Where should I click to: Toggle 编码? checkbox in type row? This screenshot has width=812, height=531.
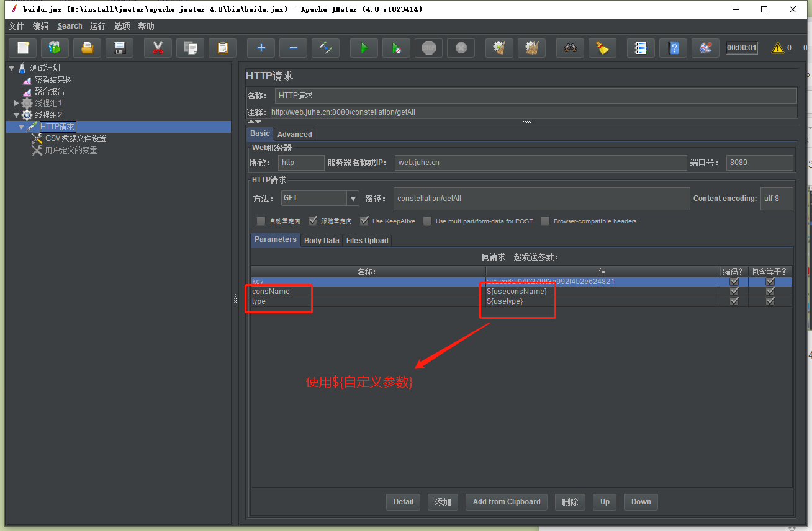[x=734, y=301]
